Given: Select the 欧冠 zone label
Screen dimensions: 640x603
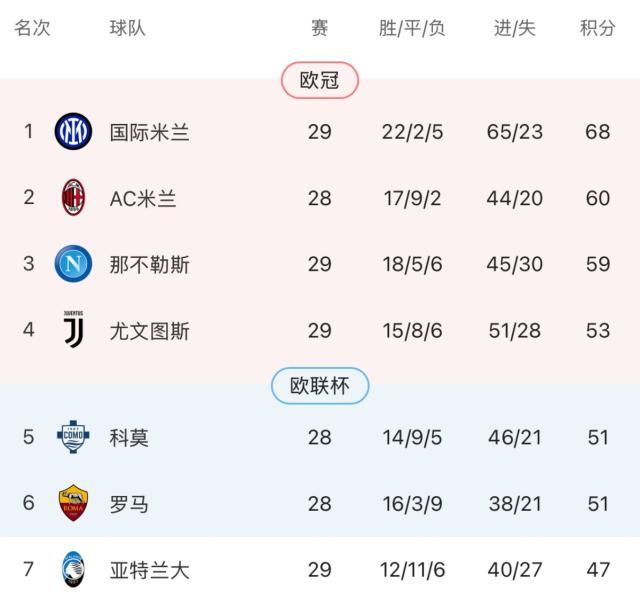Looking at the screenshot, I should [x=320, y=81].
